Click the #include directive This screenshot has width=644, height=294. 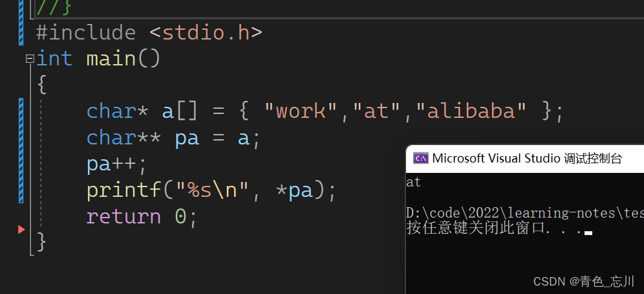[86, 32]
